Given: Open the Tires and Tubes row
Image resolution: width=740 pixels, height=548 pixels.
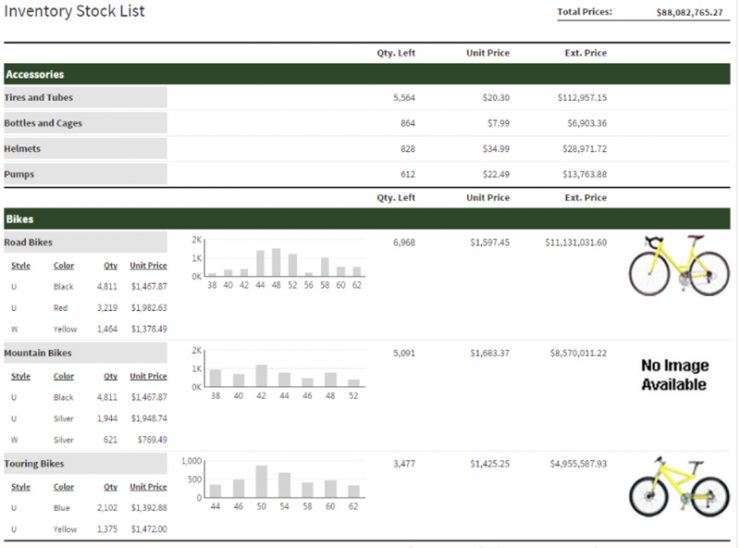Looking at the screenshot, I should (x=39, y=98).
